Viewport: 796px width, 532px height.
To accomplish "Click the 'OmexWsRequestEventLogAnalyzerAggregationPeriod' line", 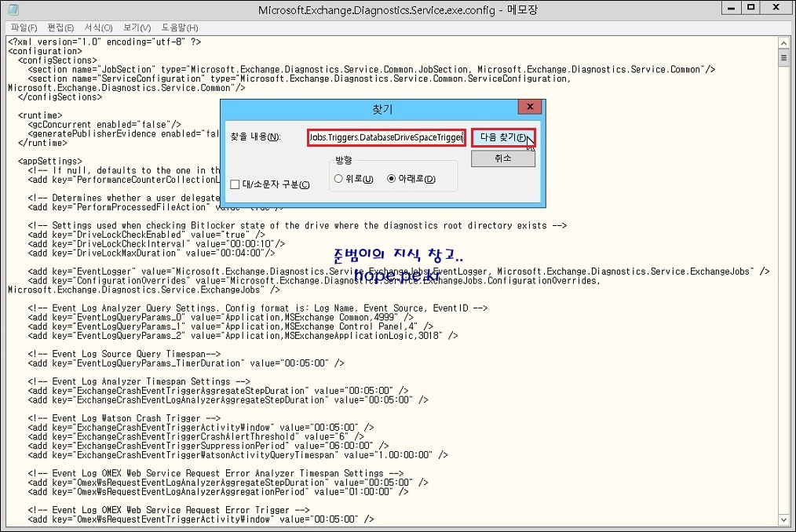I will point(217,491).
